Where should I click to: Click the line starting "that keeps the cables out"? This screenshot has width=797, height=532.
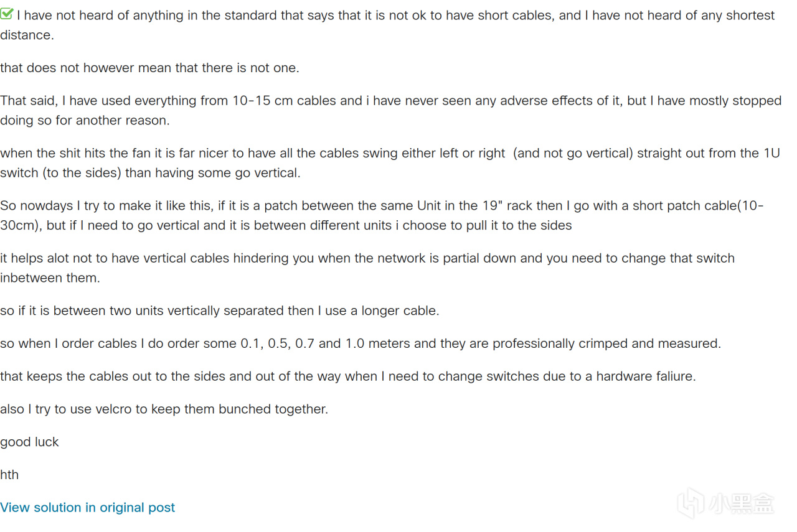coord(347,376)
